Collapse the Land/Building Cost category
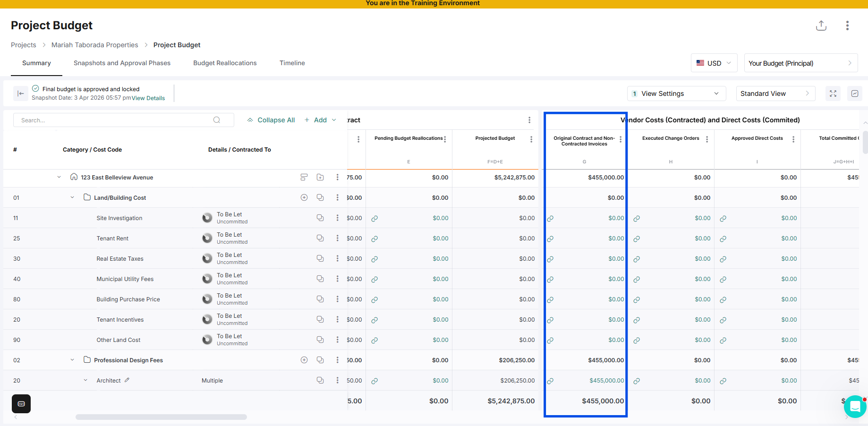868x426 pixels. (x=72, y=197)
